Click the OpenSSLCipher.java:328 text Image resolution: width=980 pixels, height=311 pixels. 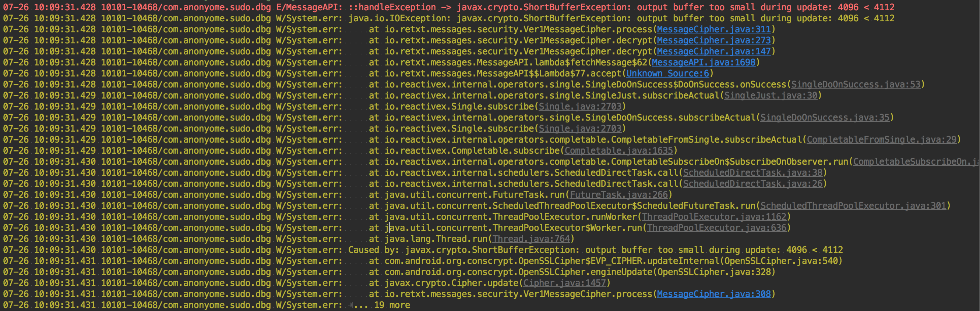pyautogui.click(x=714, y=272)
